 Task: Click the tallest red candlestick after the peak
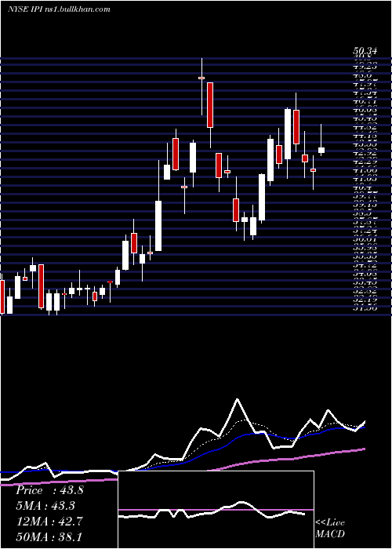coord(210,105)
